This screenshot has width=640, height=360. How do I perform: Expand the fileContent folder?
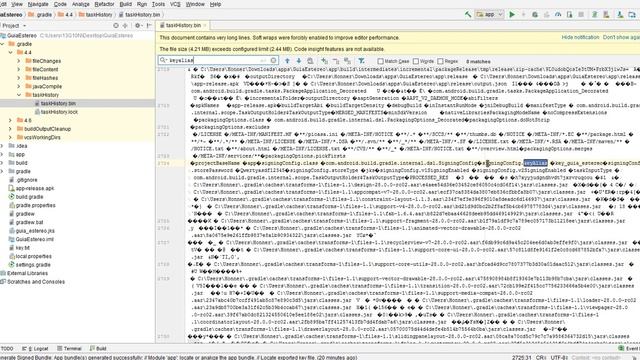click(x=19, y=69)
